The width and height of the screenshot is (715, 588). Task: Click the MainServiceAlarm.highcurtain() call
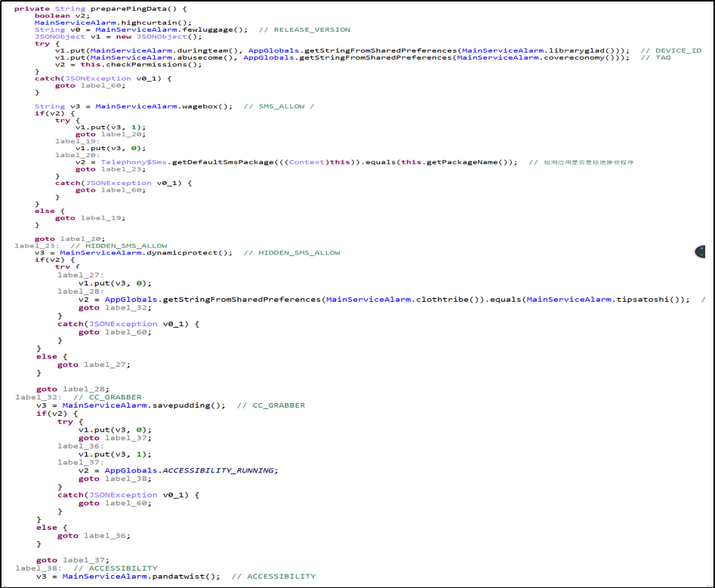point(112,23)
